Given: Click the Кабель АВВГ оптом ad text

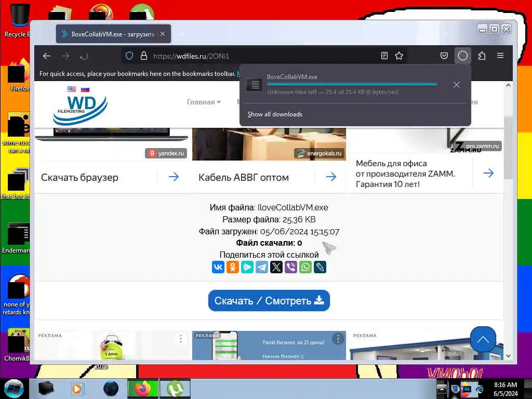Looking at the screenshot, I should [x=244, y=178].
